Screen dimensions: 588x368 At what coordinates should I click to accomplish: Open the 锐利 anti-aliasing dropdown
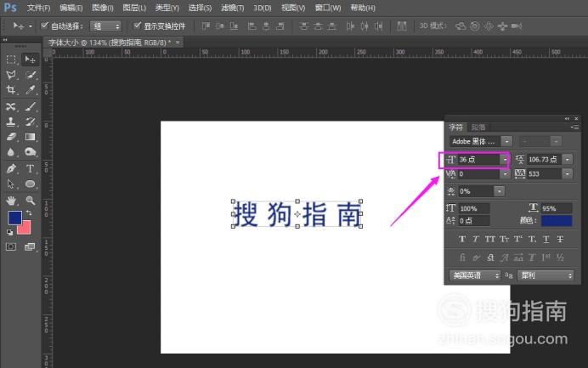pyautogui.click(x=546, y=275)
